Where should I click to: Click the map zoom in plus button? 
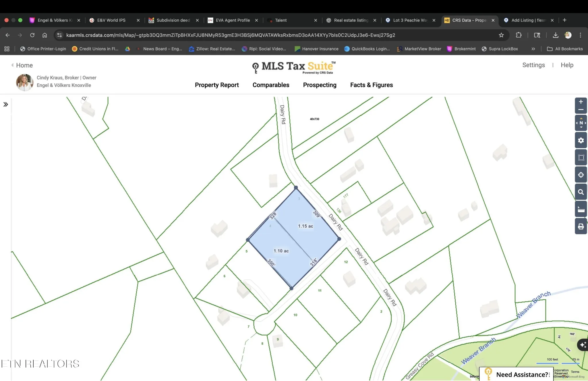(581, 102)
